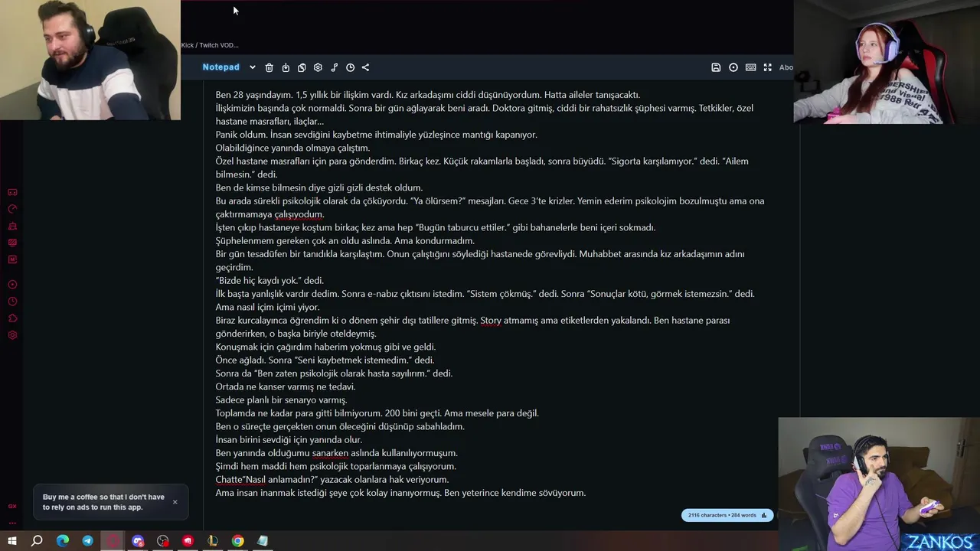Click the bottom-right ZANKOS webcam overlay
Screen dimensions: 980x551
tap(879, 484)
